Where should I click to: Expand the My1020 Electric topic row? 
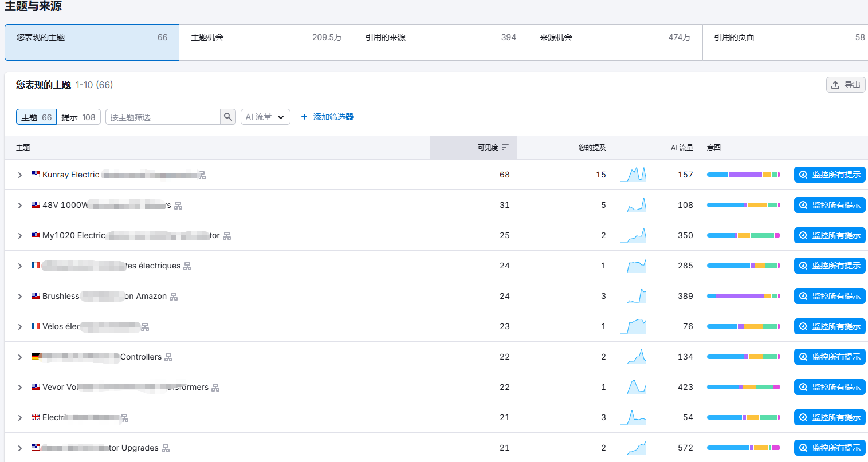tap(20, 235)
